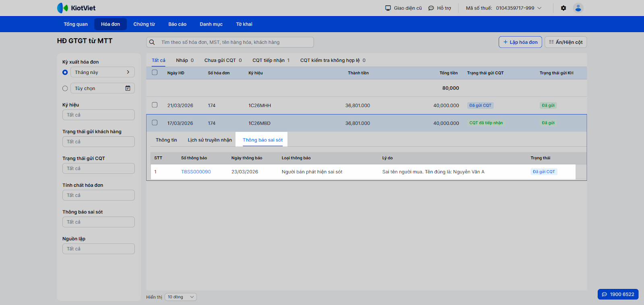Click the CQT đã tiếp nhận status badge
The height and width of the screenshot is (305, 644).
pyautogui.click(x=486, y=123)
